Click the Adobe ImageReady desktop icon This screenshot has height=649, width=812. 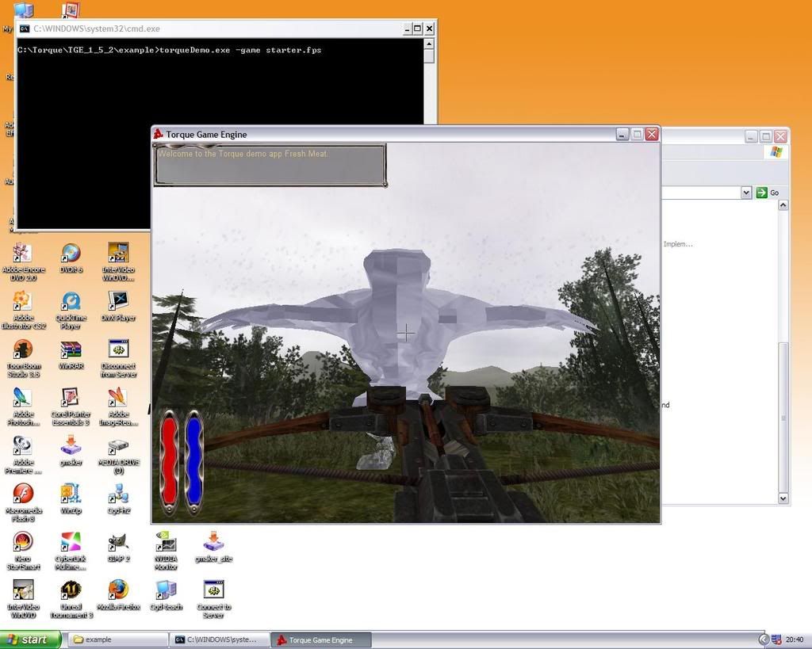coord(119,407)
